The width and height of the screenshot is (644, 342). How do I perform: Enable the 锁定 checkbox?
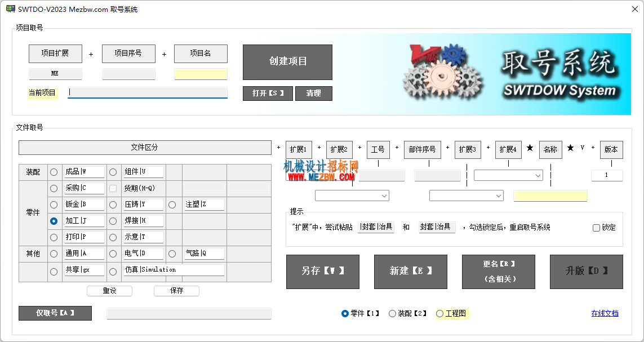click(x=596, y=228)
